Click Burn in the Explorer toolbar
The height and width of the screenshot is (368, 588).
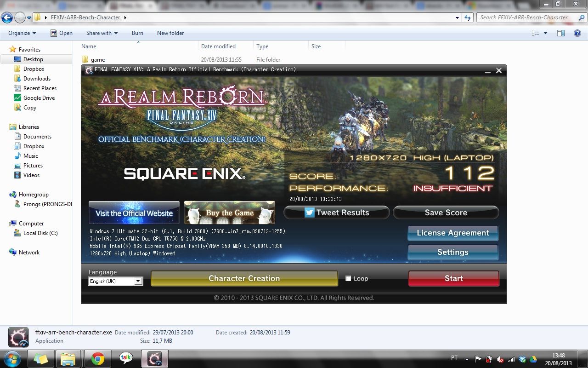coord(137,33)
